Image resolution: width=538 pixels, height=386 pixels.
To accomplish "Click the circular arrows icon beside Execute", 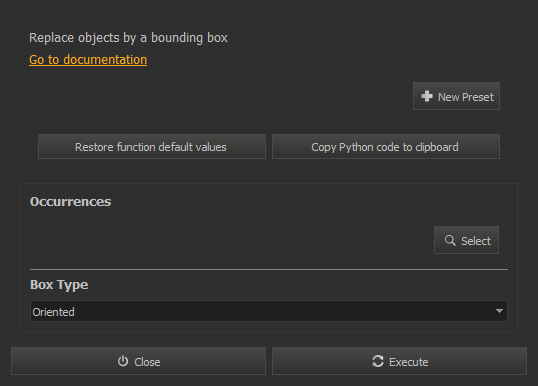I will click(x=378, y=361).
